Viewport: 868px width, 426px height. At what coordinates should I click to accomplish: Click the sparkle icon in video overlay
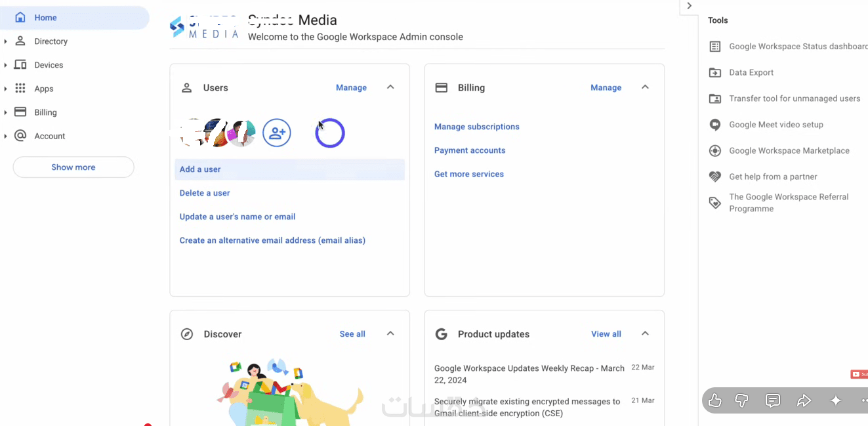(x=836, y=400)
